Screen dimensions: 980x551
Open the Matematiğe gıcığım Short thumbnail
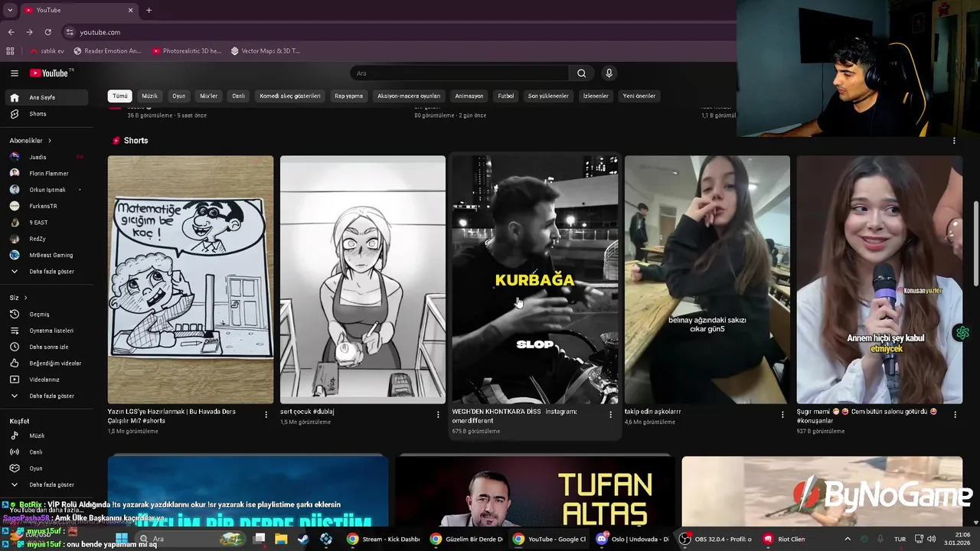click(x=191, y=279)
